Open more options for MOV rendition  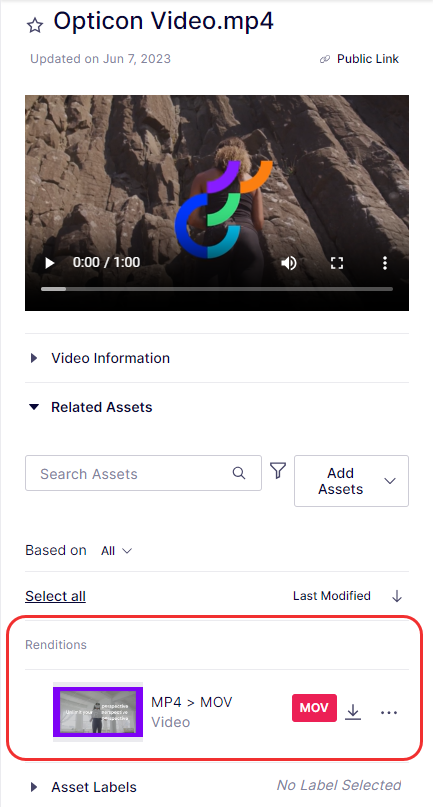[389, 712]
